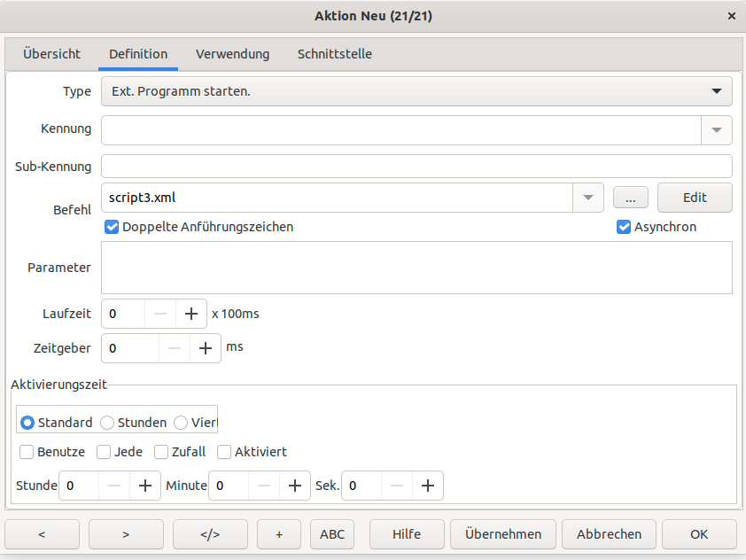This screenshot has height=560, width=746.
Task: Click the Edit button beside Befehl
Action: 695,198
